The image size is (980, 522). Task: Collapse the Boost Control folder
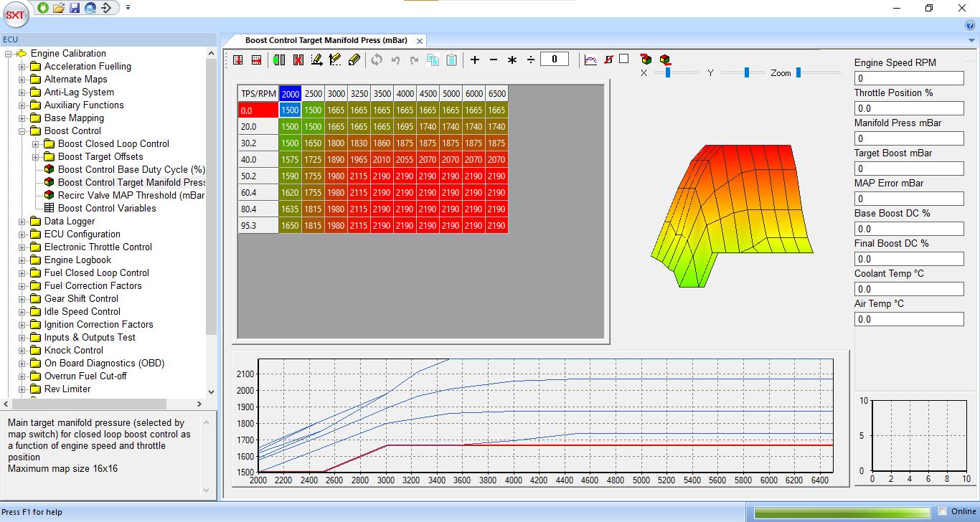22,131
